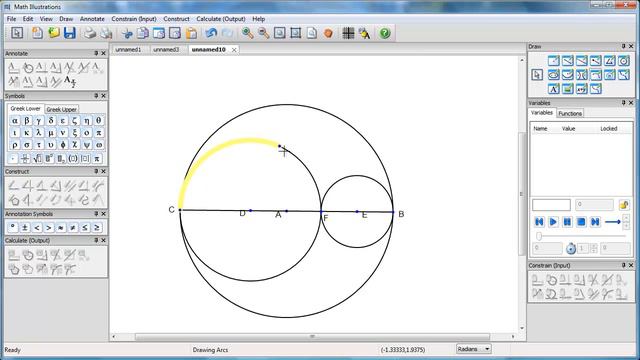Insert the not-equal annotation symbol
640x360 pixels.
point(73,227)
